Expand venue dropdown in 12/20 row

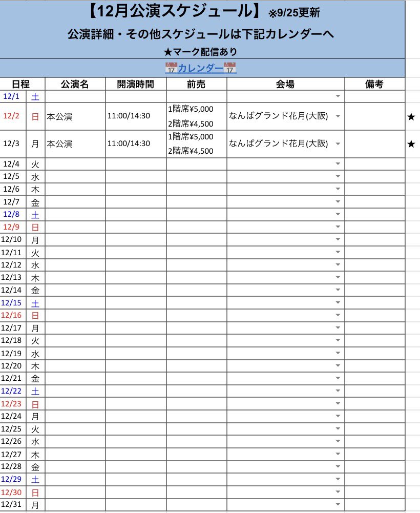point(338,365)
